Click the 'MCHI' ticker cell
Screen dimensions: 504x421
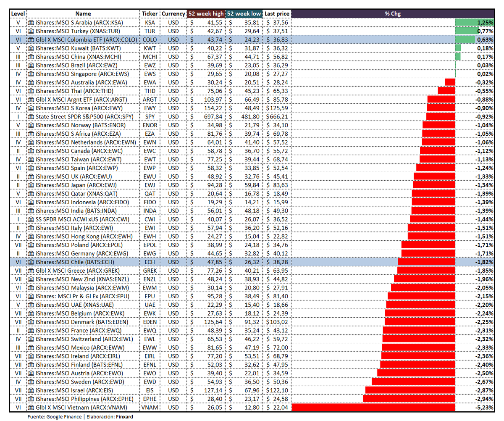[150, 56]
